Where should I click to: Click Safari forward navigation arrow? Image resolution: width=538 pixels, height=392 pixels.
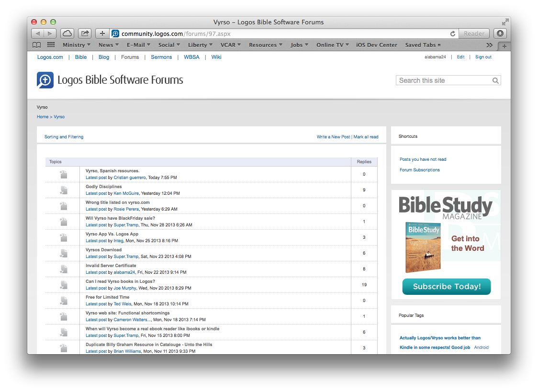coord(50,34)
